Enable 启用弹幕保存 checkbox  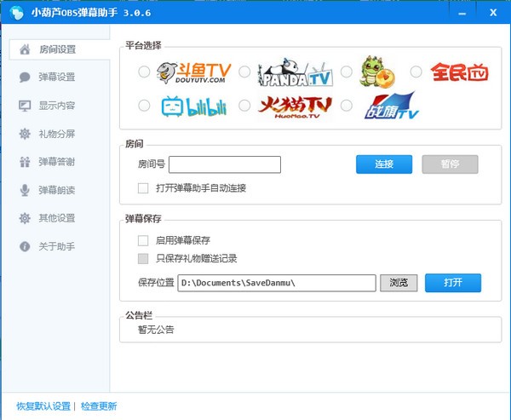tap(143, 240)
